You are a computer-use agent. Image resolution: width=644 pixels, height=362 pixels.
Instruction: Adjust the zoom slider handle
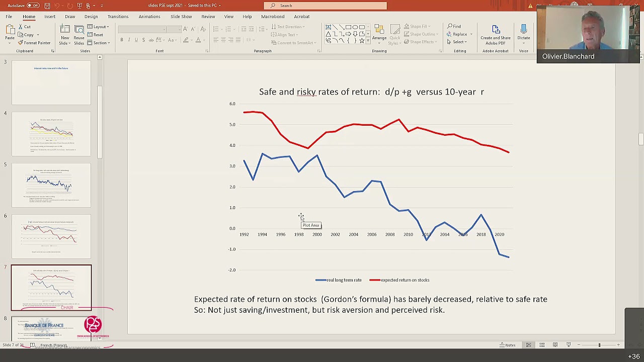(599, 345)
